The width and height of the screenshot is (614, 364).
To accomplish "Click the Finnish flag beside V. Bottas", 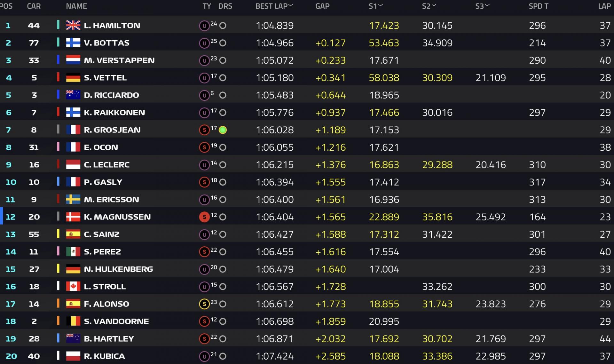I will (x=73, y=43).
